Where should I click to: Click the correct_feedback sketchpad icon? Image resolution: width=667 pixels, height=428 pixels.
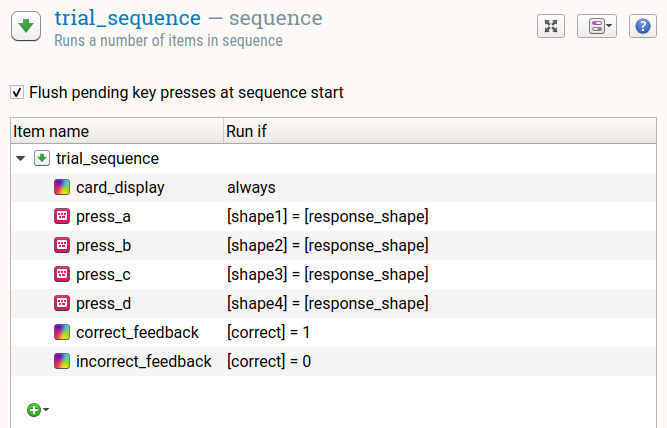point(62,332)
